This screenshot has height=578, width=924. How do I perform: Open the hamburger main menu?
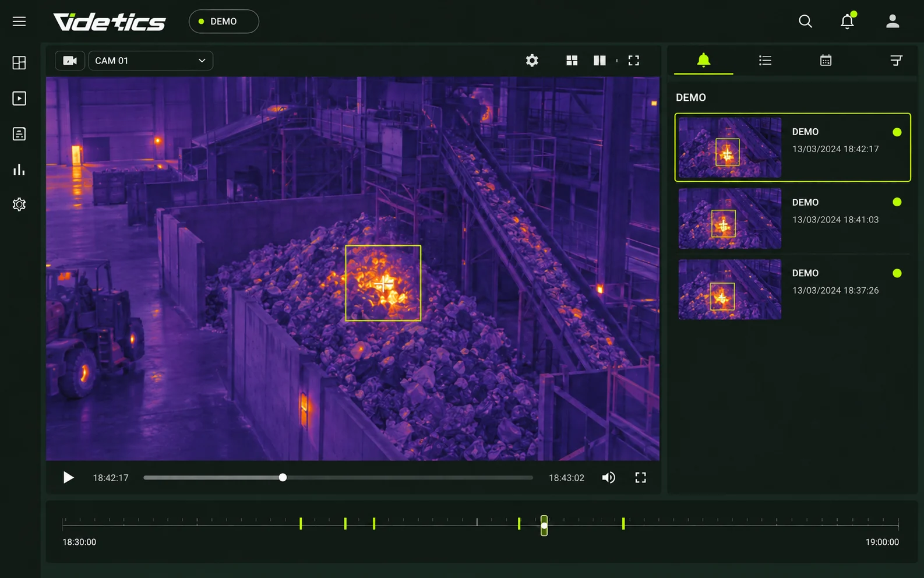pos(19,22)
